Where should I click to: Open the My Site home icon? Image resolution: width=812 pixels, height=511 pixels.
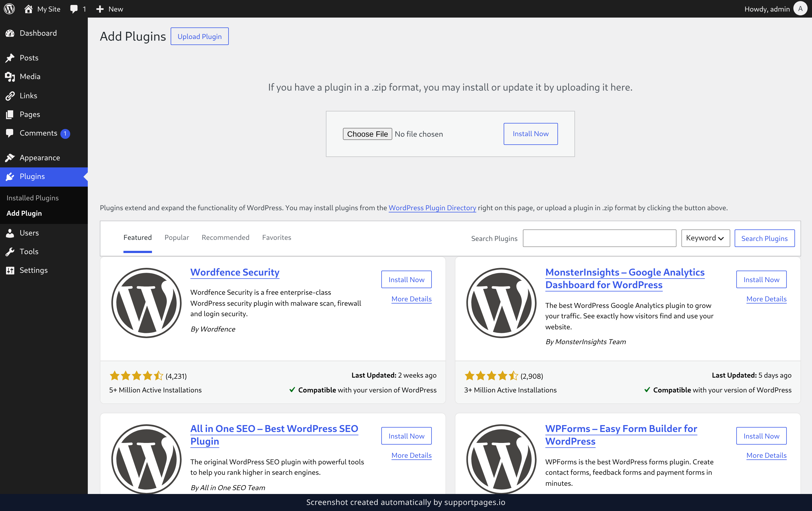(29, 9)
